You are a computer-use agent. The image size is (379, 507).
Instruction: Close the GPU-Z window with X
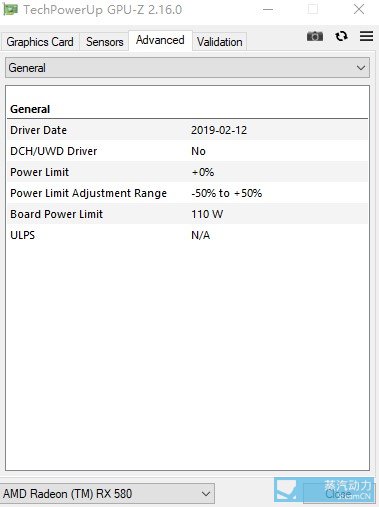359,9
